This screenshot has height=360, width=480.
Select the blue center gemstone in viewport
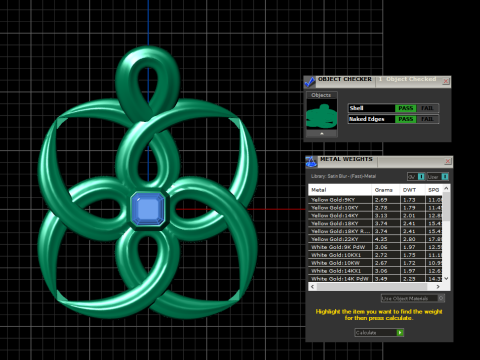tap(148, 210)
